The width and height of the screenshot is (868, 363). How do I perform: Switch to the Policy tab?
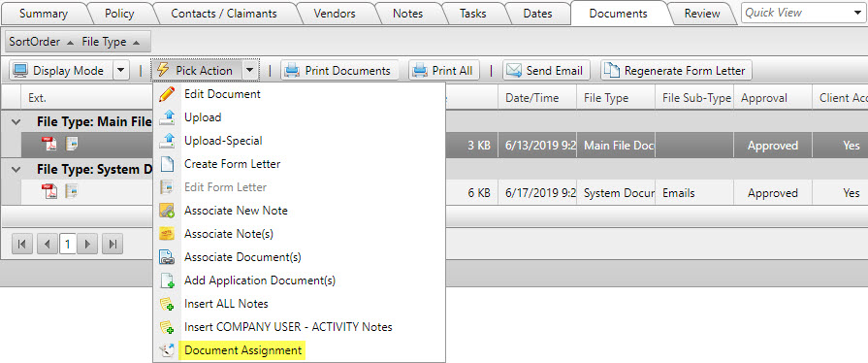click(x=119, y=14)
